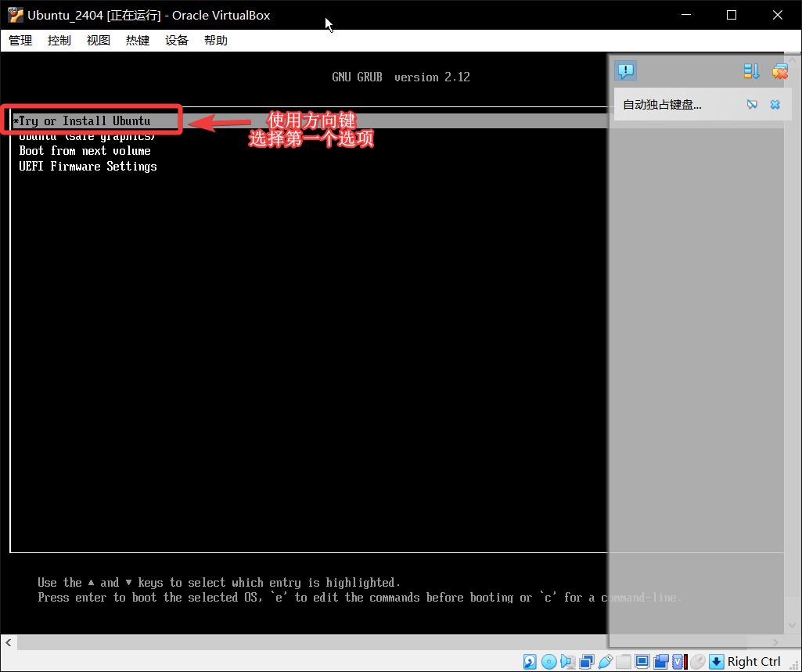
Task: Click the sort notifications order icon
Action: 751,71
